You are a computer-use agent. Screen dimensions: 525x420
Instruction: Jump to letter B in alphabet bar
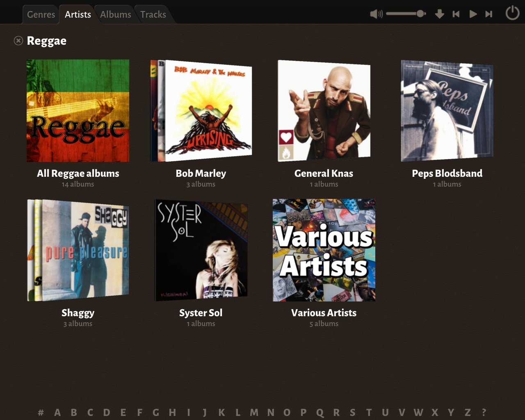tap(74, 412)
